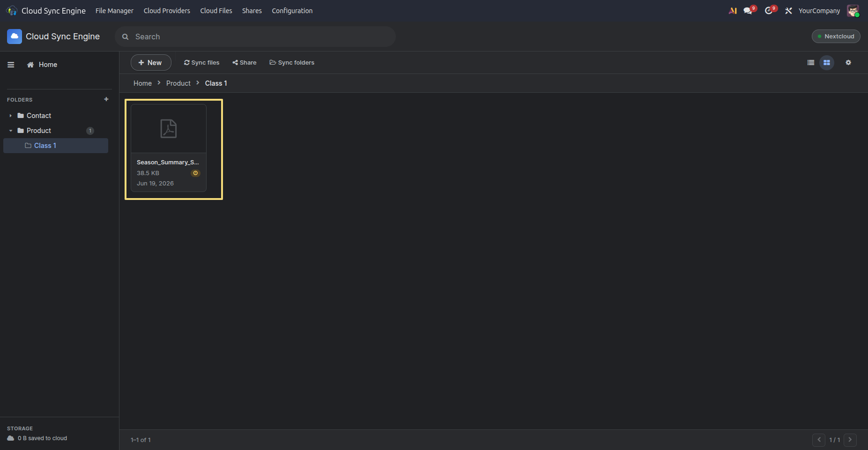Open the Configuration menu
The width and height of the screenshot is (868, 450).
[292, 11]
